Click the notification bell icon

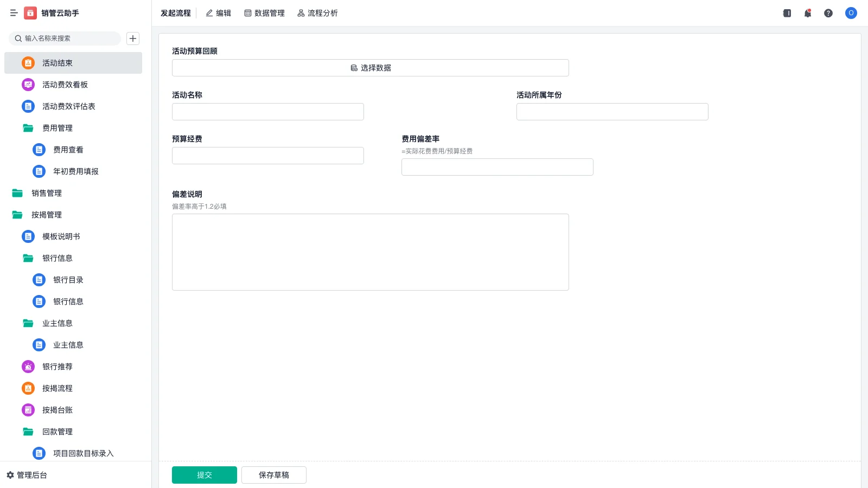807,13
